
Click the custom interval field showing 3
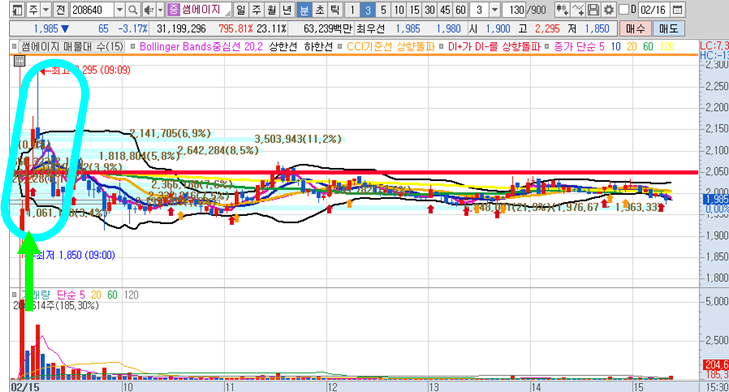point(479,9)
